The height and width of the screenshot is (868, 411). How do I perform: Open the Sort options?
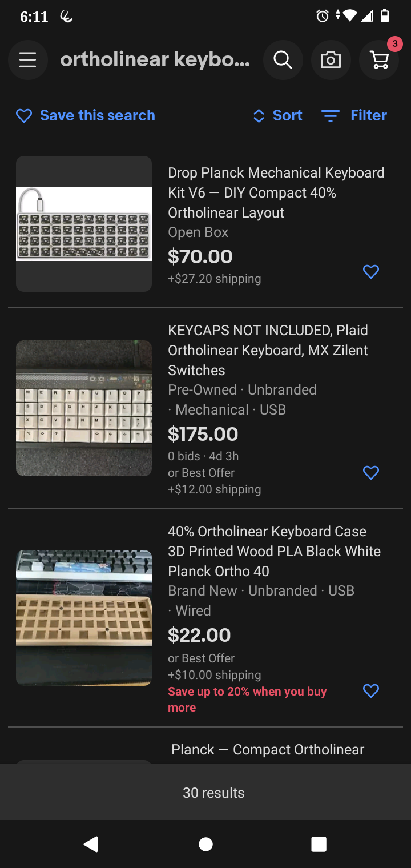tap(277, 116)
